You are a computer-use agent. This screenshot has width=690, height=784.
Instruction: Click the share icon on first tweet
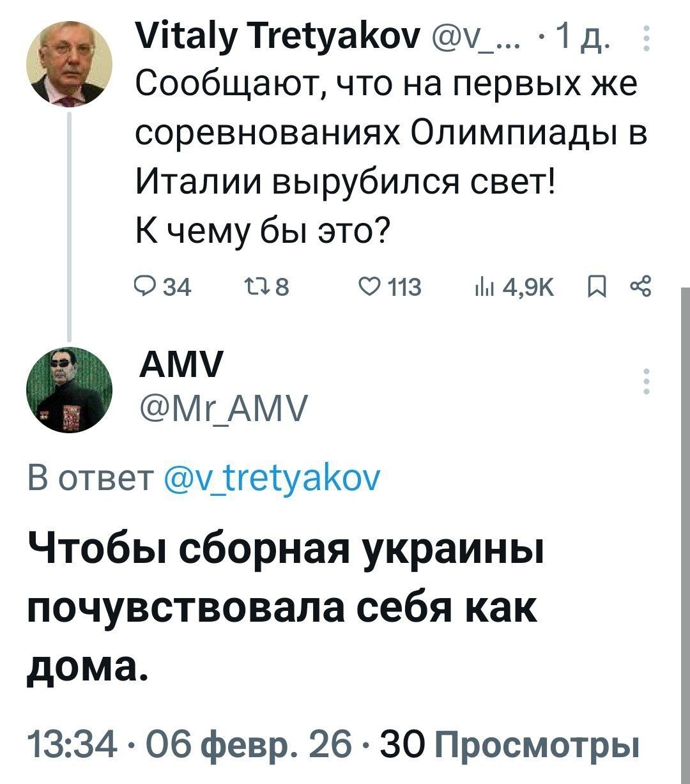point(640,289)
